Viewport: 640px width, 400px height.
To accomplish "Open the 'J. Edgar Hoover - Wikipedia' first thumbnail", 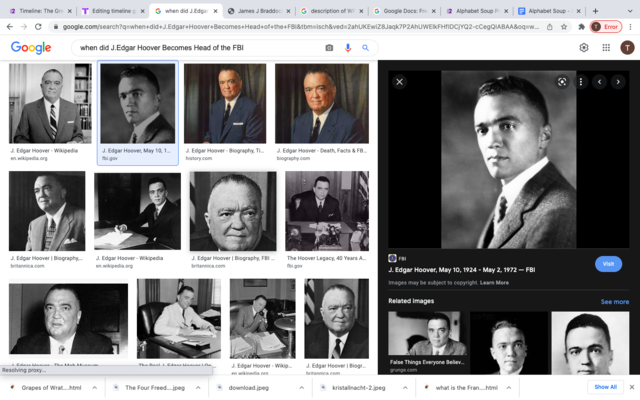I will pos(50,103).
